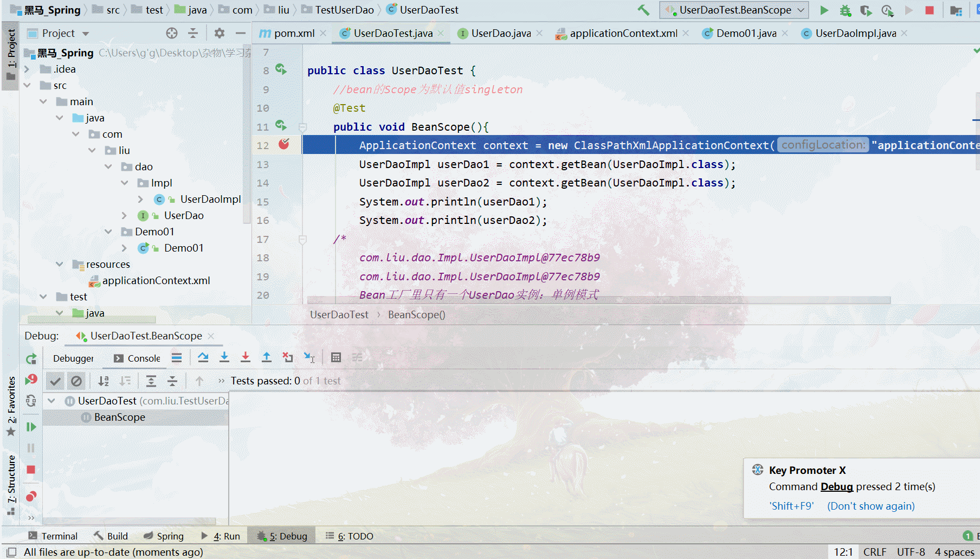980x559 pixels.
Task: Collapse the resources folder
Action: pyautogui.click(x=59, y=264)
